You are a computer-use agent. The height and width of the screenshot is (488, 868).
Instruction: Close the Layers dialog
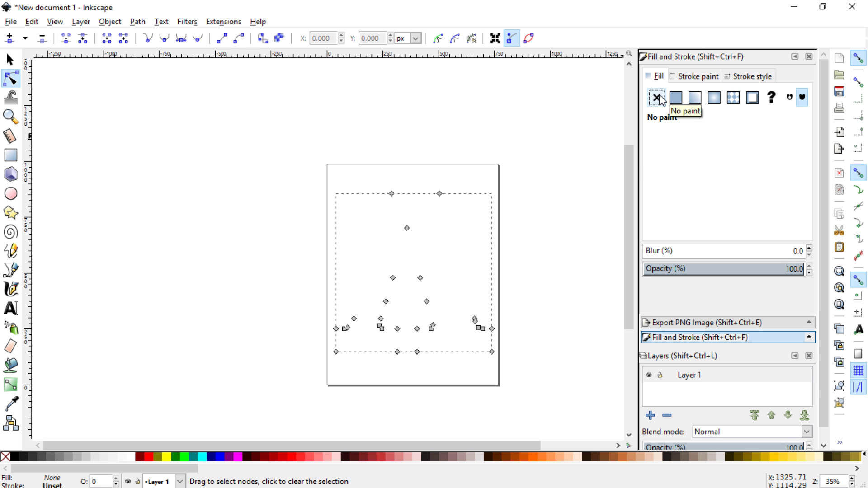click(x=809, y=356)
